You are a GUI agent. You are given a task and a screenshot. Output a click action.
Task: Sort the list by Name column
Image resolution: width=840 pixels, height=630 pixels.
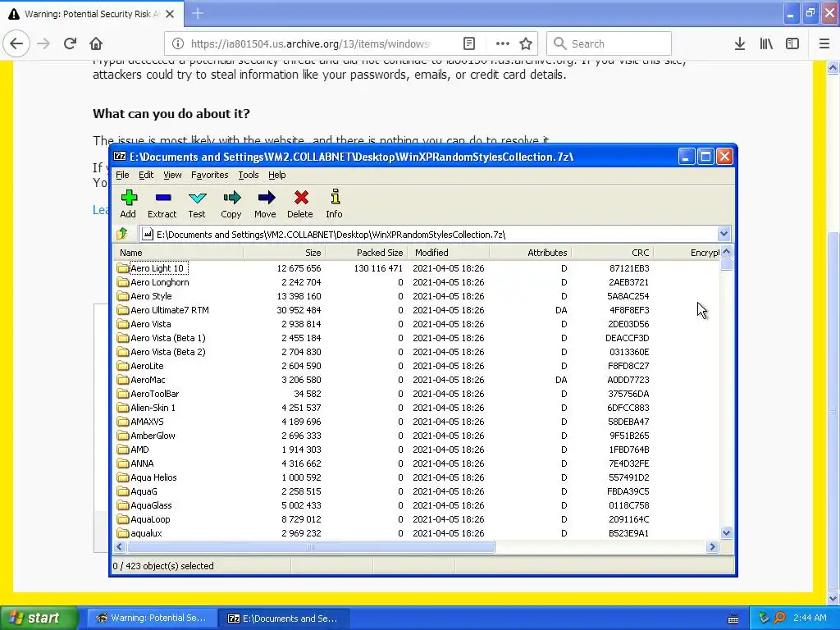pos(178,253)
